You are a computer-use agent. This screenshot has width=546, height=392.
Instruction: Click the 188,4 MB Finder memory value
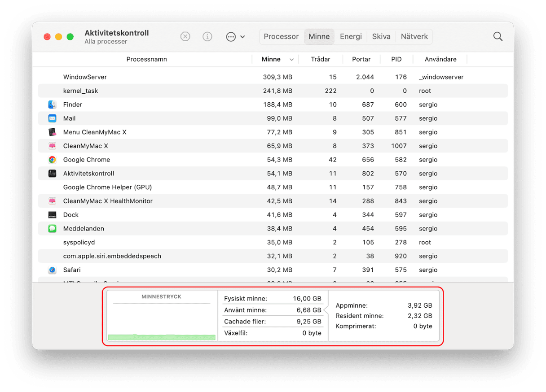pyautogui.click(x=277, y=105)
